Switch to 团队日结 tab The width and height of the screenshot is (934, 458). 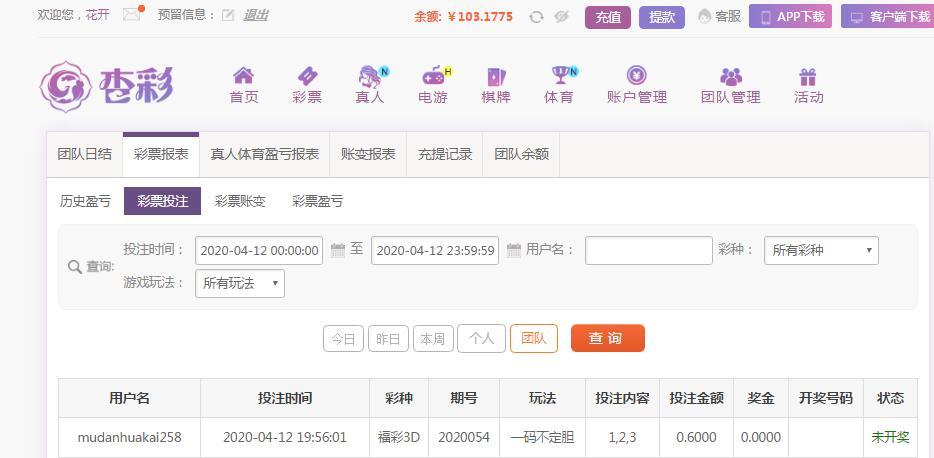tap(85, 155)
